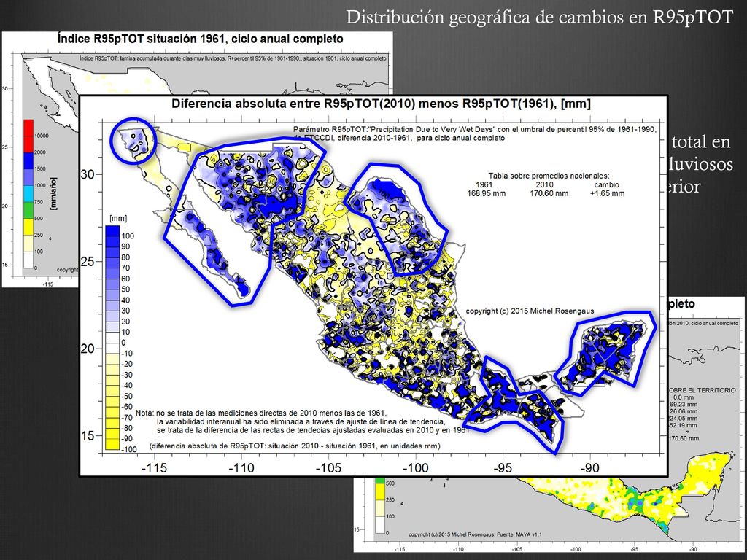Click the "2000" label in the 1961 map legend

click(40, 152)
